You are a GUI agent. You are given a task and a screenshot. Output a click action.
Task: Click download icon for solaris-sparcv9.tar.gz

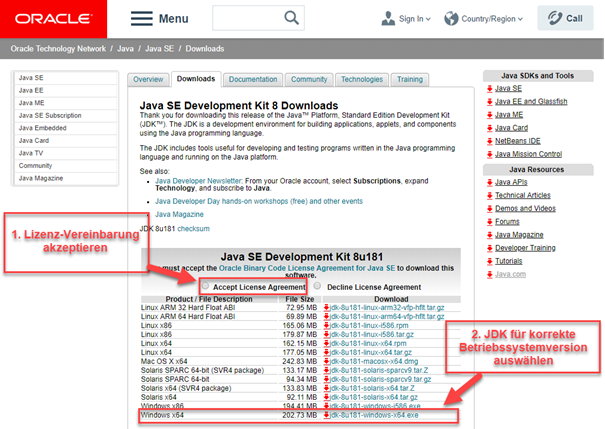[x=326, y=379]
